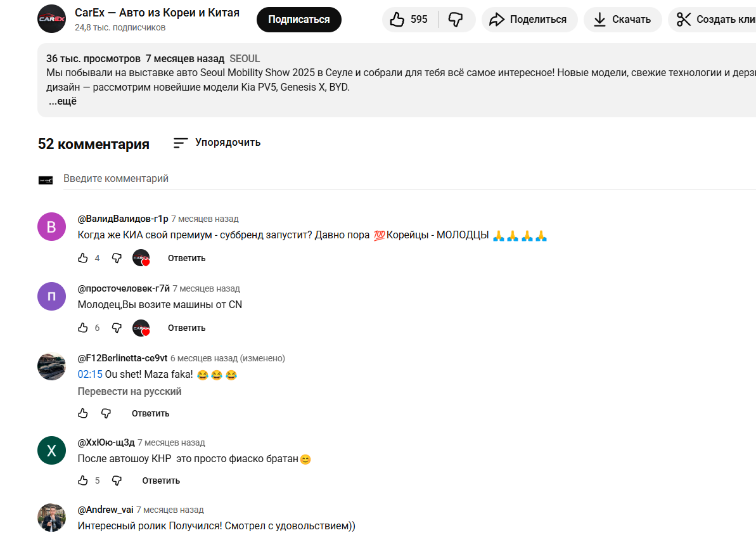
Task: Dislike the video
Action: (456, 20)
